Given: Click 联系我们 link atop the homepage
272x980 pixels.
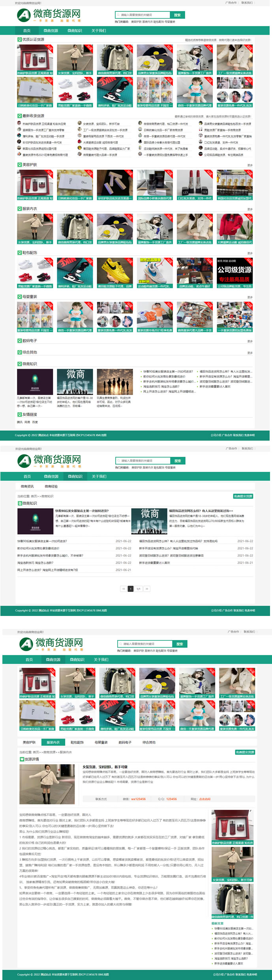Looking at the screenshot, I should (x=247, y=3).
